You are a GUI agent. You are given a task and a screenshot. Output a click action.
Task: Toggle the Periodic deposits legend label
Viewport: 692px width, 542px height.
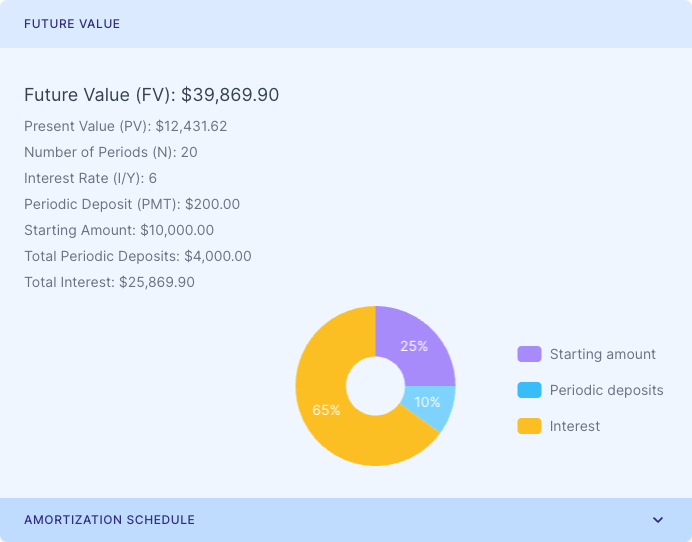click(x=606, y=390)
